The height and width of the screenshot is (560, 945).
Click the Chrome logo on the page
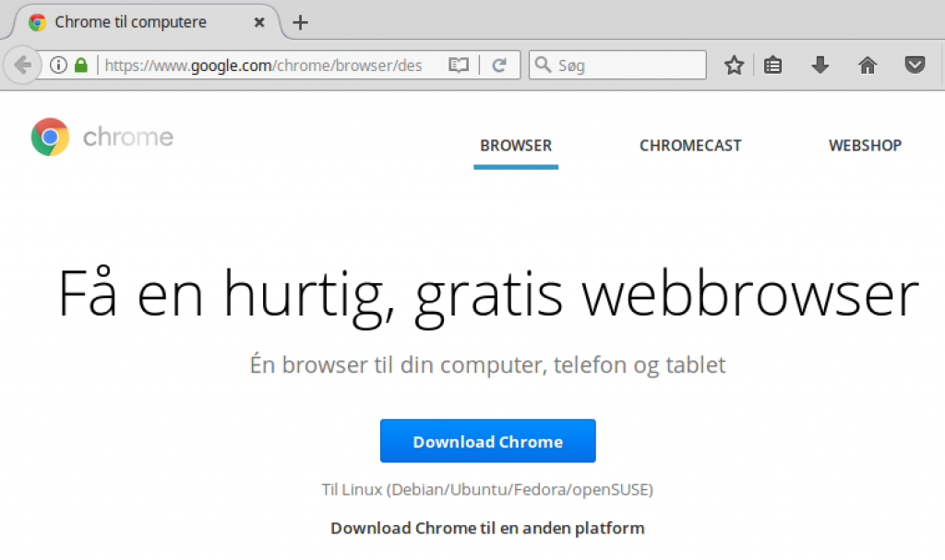pyautogui.click(x=50, y=137)
